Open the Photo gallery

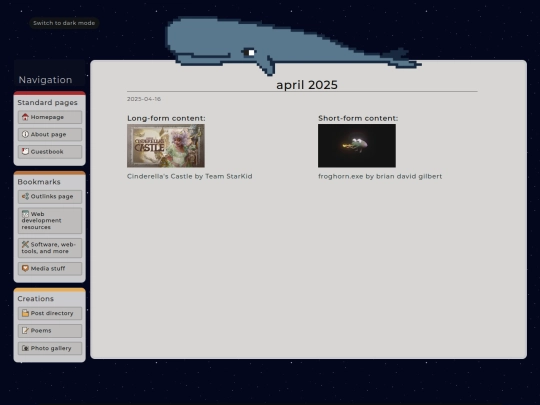tap(50, 348)
